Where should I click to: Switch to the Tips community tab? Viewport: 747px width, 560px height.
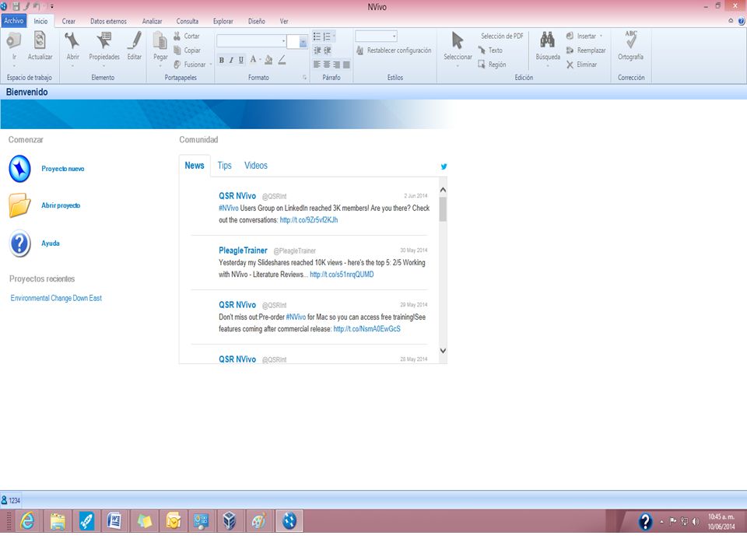click(224, 166)
